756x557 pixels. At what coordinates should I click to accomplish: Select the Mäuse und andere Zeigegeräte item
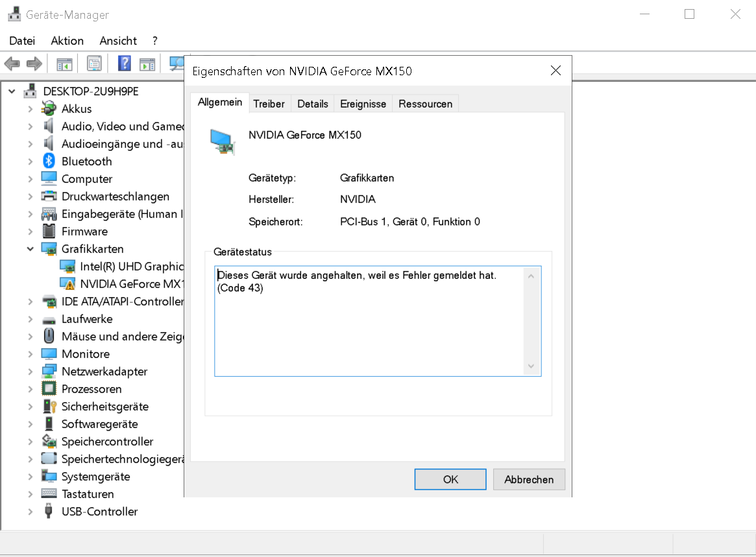[123, 337]
